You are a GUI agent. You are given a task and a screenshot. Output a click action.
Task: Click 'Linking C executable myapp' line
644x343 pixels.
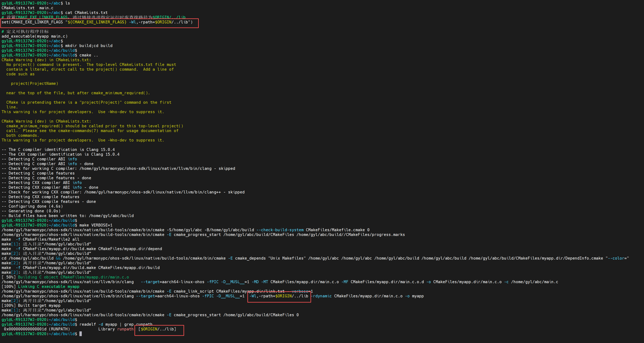coord(49,287)
